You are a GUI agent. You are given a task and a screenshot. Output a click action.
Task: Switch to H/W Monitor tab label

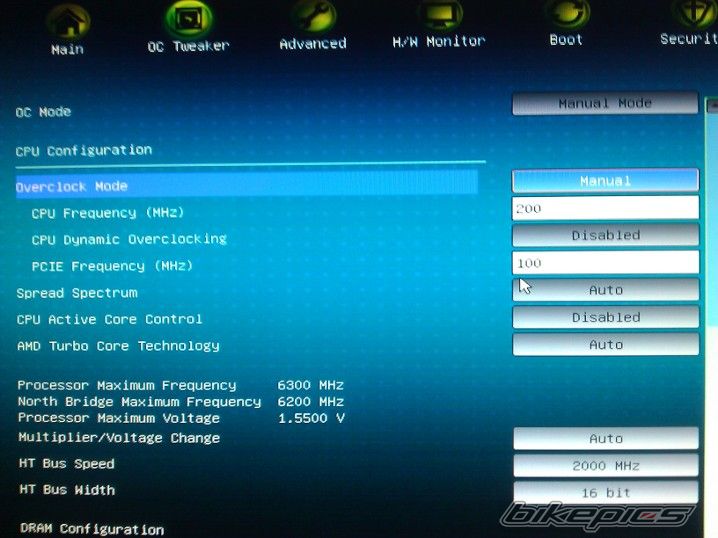(439, 42)
